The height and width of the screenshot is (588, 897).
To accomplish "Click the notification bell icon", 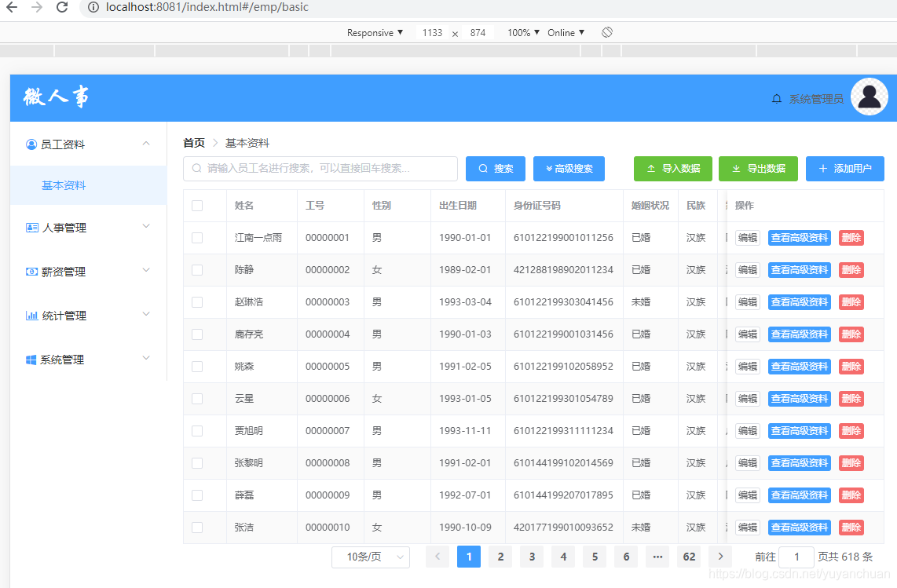I will [778, 98].
